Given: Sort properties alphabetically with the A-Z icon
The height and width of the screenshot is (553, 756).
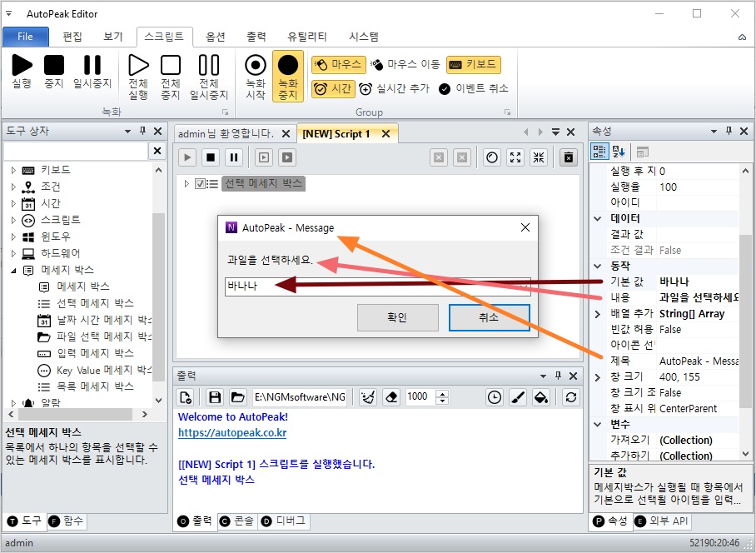Looking at the screenshot, I should tap(619, 152).
